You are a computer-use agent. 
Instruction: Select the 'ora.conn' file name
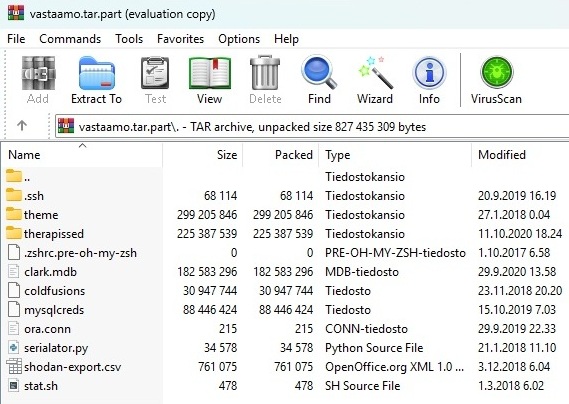click(48, 329)
